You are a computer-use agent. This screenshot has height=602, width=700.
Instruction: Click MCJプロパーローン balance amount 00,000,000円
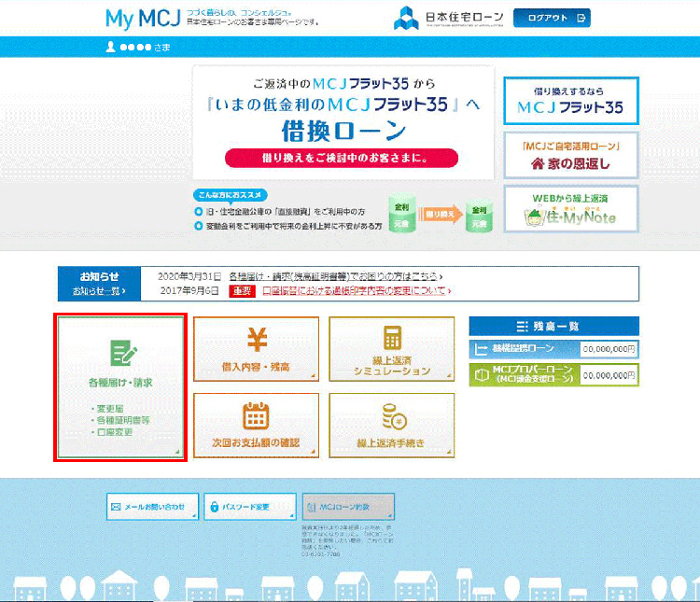point(609,375)
